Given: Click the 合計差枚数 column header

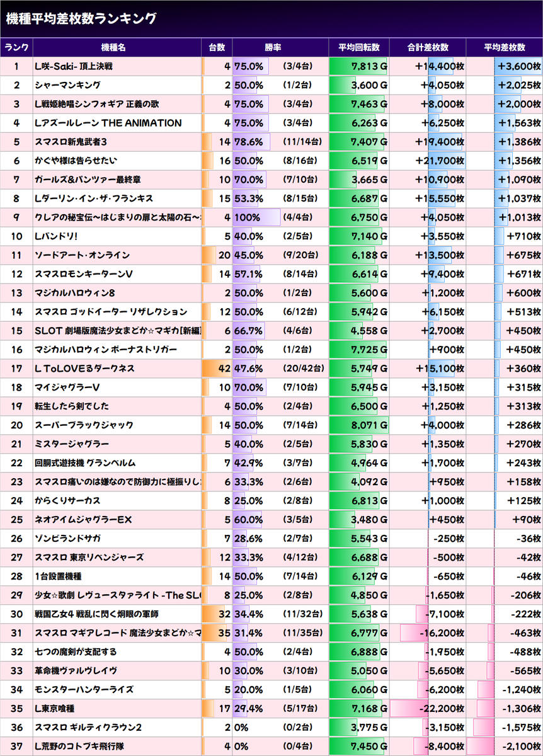Looking at the screenshot, I should tap(428, 47).
